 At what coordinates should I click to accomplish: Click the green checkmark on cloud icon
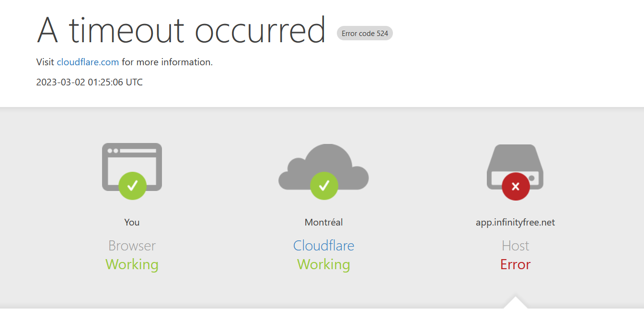[x=324, y=186]
